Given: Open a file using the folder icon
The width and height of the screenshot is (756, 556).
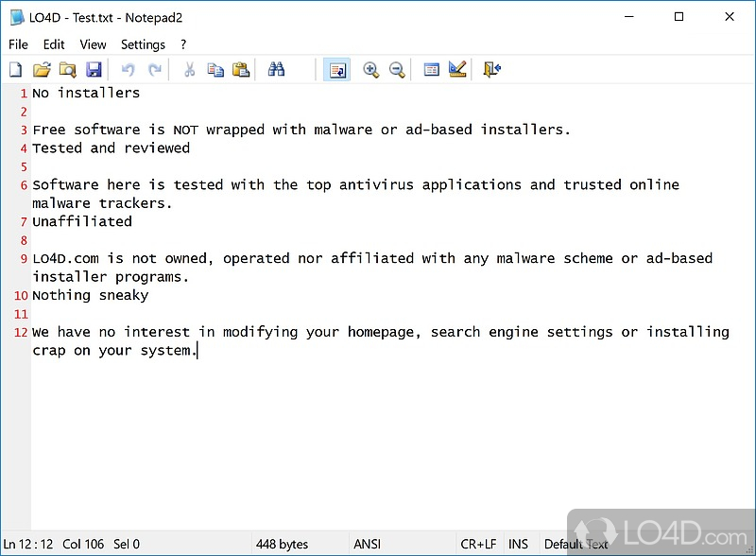Looking at the screenshot, I should pos(42,70).
